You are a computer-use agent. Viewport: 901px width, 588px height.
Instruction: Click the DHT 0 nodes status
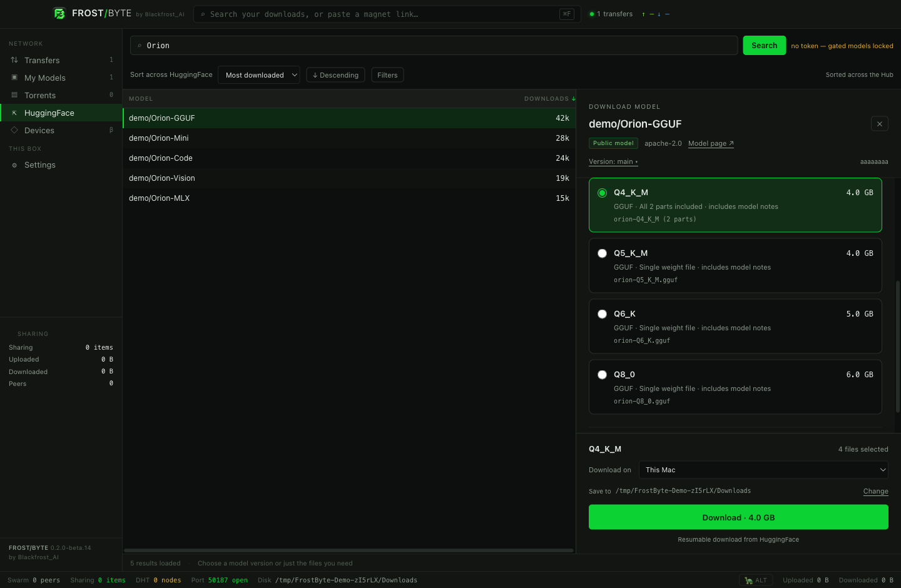point(158,580)
